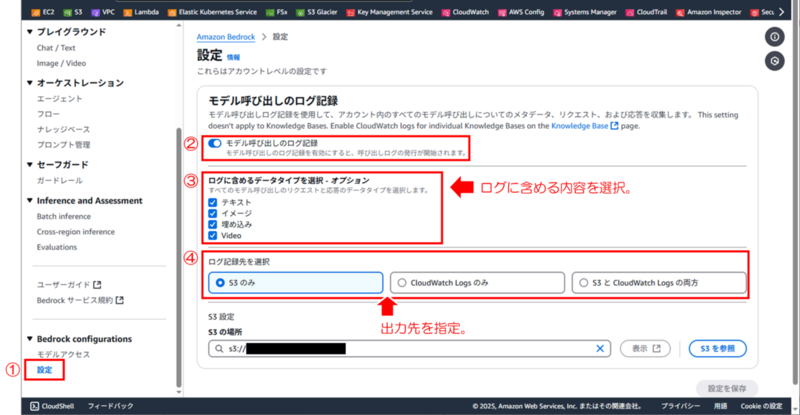Open プロンプト管理 in sidebar
Viewport: 800px width, 415px height.
pos(63,145)
